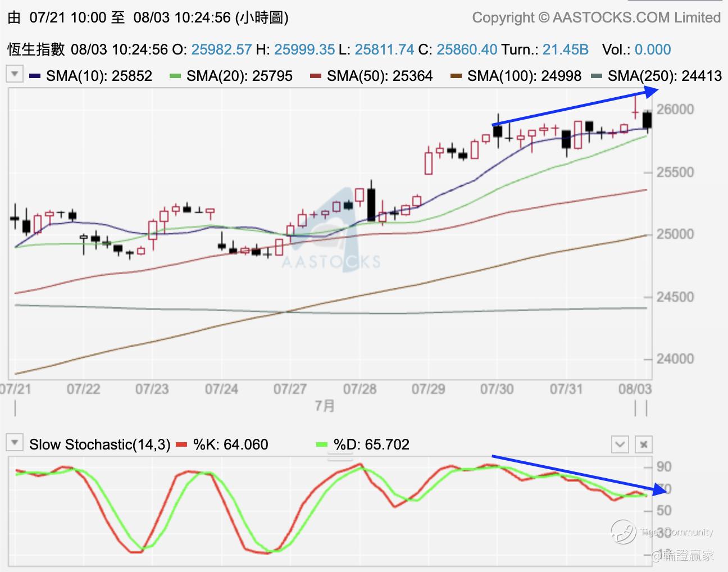
Task: Click the SMA(10) dark blue legend swatch
Action: (35, 76)
